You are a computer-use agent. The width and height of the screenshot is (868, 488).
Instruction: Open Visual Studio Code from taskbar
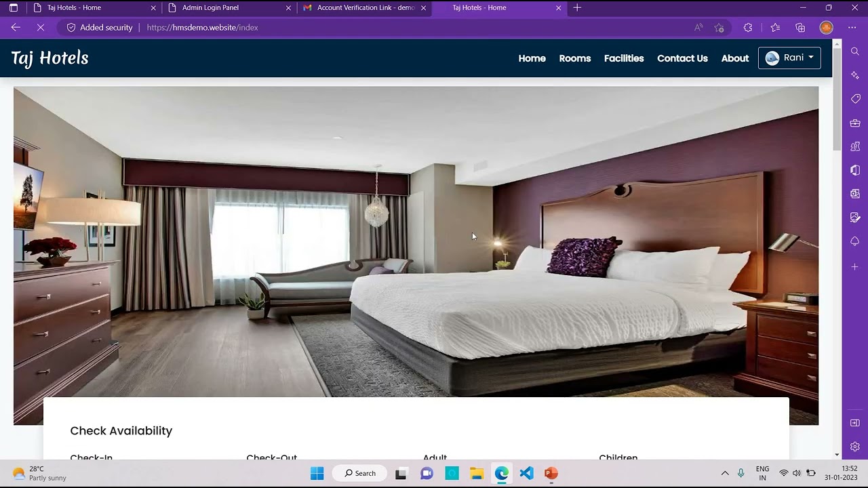[527, 473]
